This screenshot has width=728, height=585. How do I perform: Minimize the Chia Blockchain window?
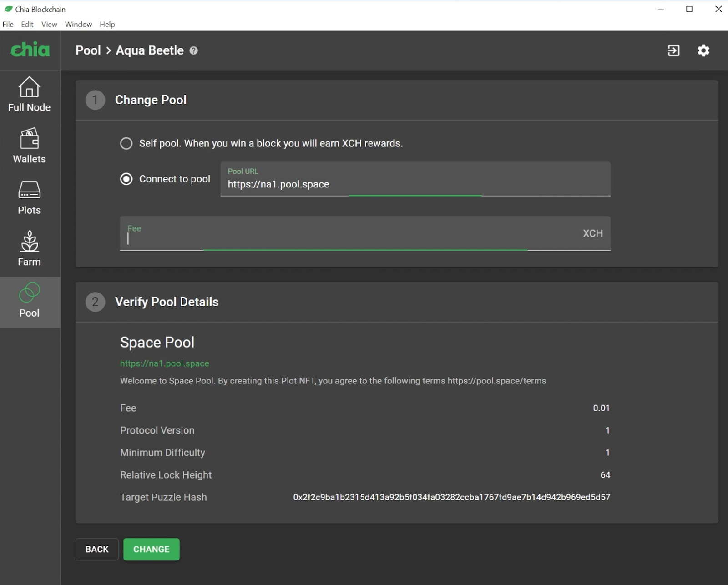[x=661, y=9]
